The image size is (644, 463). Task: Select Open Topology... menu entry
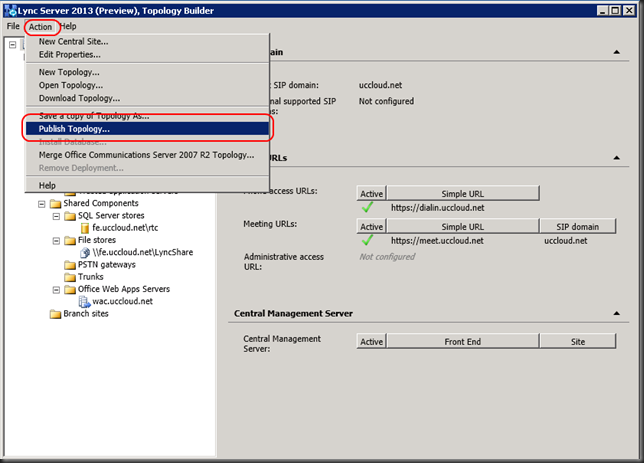[x=147, y=85]
